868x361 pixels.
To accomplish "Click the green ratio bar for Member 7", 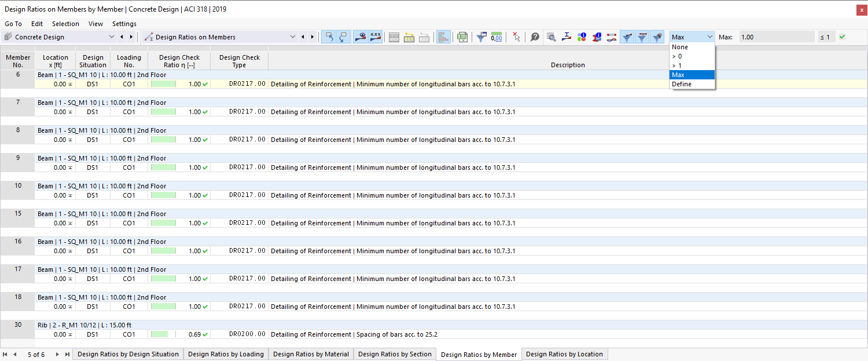I will [x=163, y=112].
